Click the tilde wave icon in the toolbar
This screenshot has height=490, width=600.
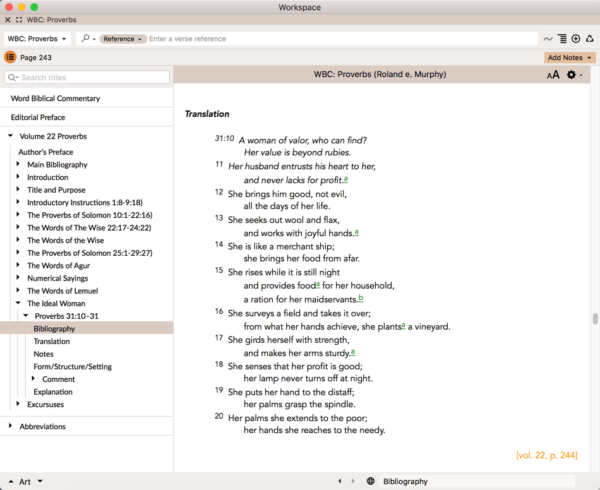[x=548, y=39]
